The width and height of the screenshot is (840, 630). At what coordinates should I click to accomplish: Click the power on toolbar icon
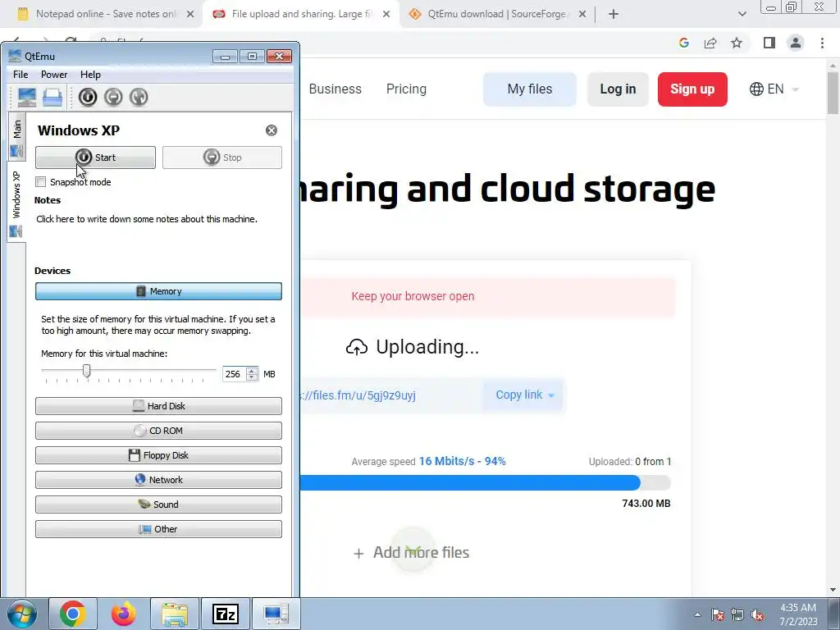[x=87, y=97]
